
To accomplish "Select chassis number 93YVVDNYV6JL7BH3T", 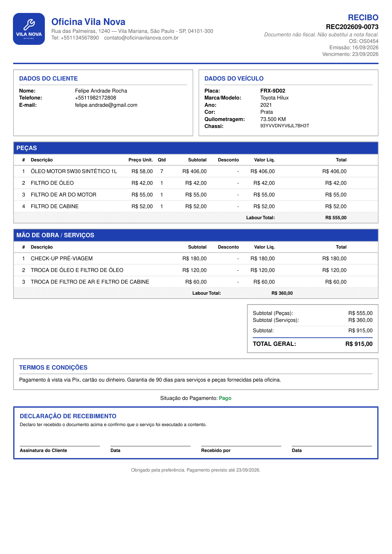I will pos(285,126).
